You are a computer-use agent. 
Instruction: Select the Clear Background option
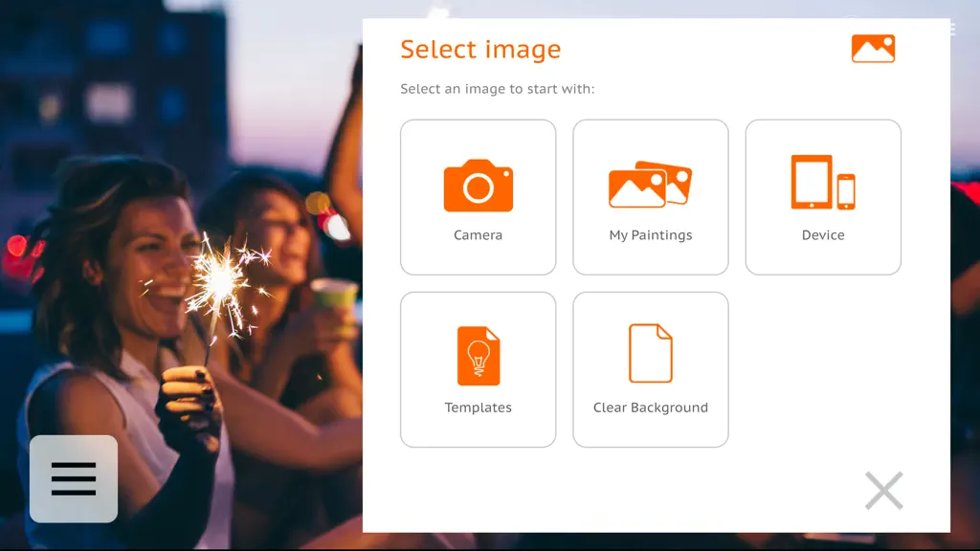pos(651,370)
